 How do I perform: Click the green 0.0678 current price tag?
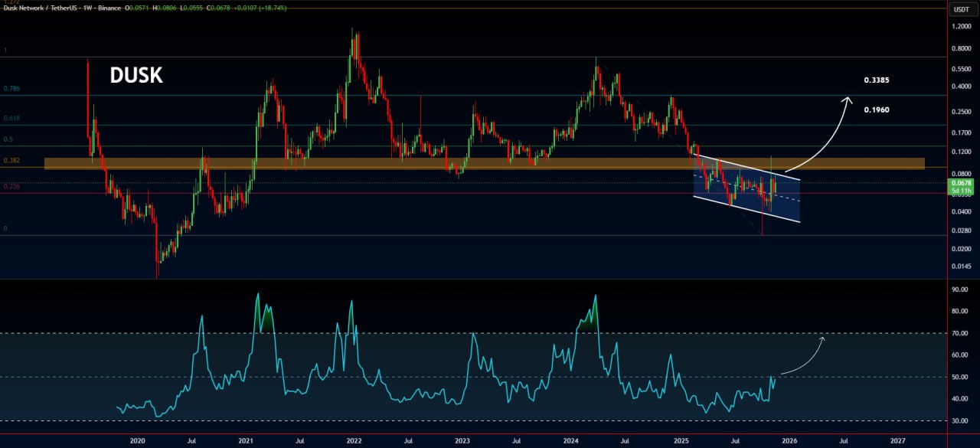click(x=959, y=184)
